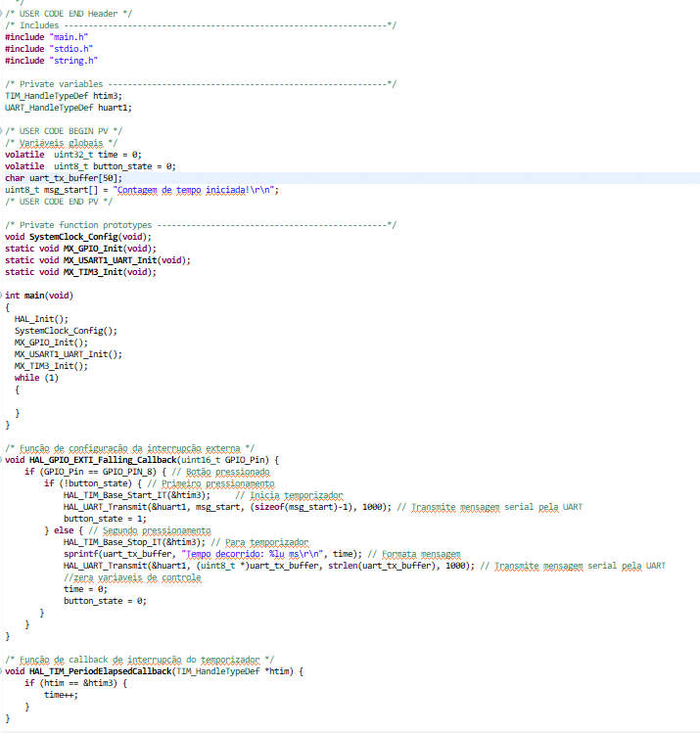Collapse the HAL_GPIO_EXTI_Falling_Callback function fold
The height and width of the screenshot is (733, 700).
click(2, 459)
